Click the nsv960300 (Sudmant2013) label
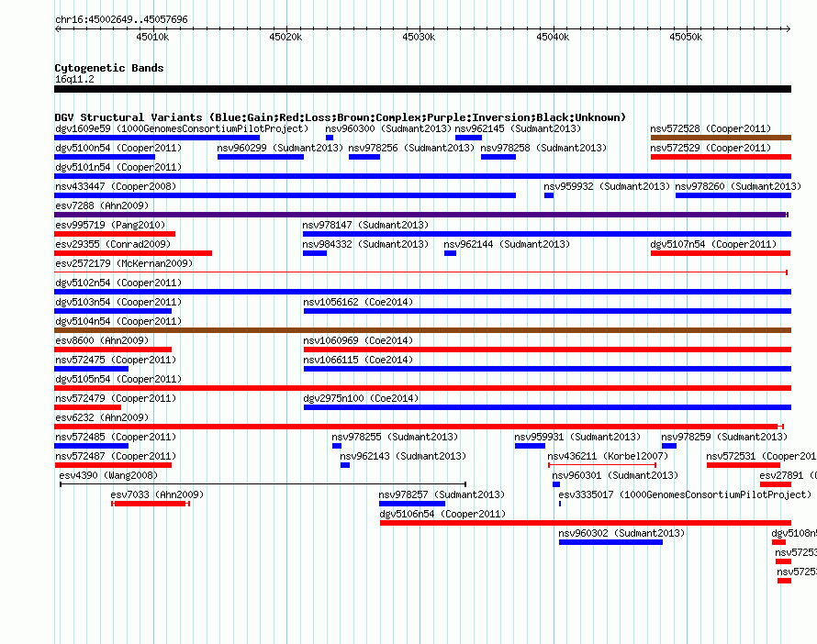The width and height of the screenshot is (817, 644). pos(388,128)
